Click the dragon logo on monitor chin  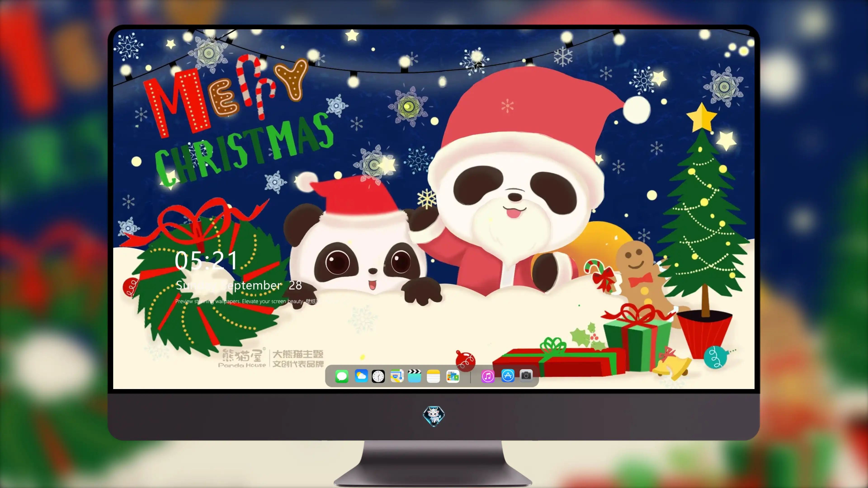434,416
